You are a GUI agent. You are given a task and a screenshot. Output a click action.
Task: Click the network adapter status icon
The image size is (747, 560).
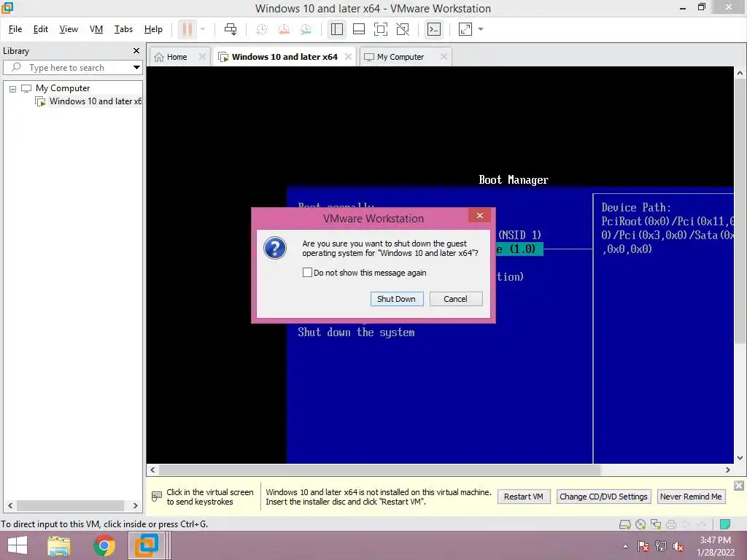(x=656, y=525)
